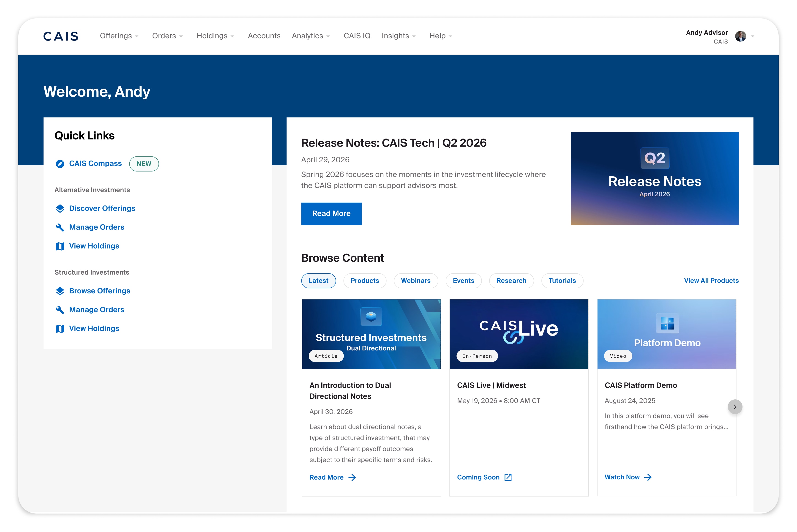Click the 'May 19, 2026 • 8:00 AM CT' text
Screen dimensions: 797x532
pos(498,401)
